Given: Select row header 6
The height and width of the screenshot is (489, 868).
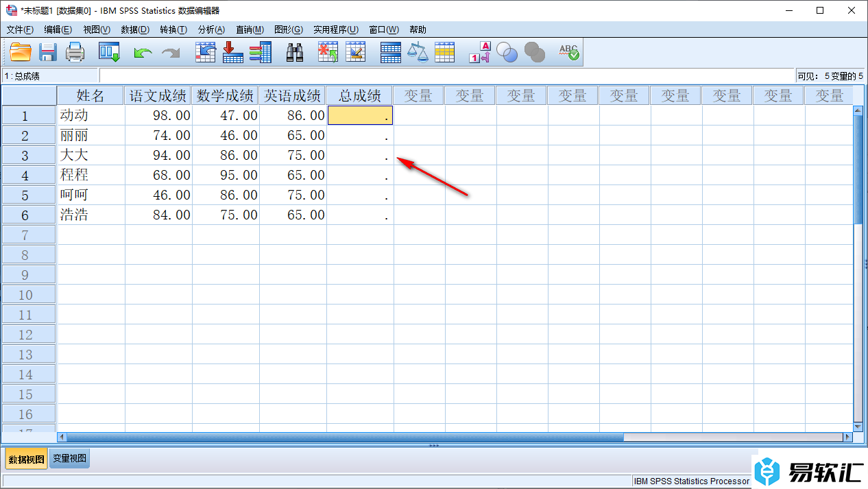Looking at the screenshot, I should [29, 215].
